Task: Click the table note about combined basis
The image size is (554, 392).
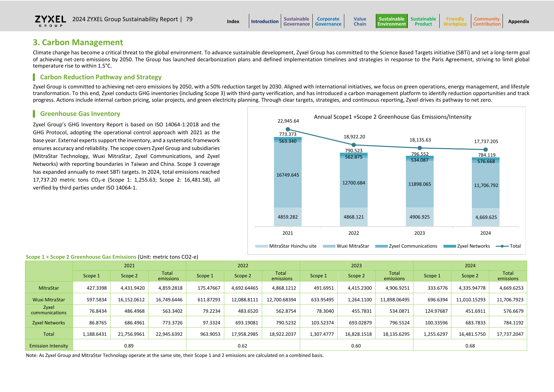Action: [175, 355]
